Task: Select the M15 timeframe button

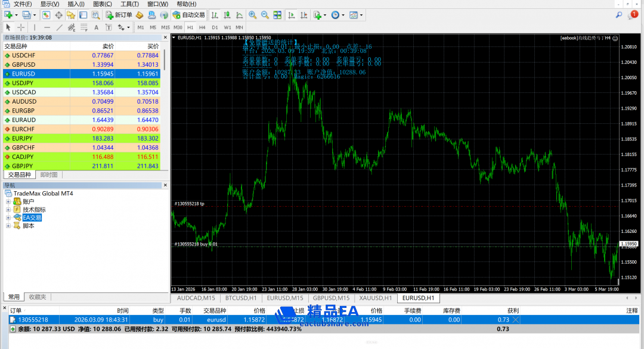Action: pos(165,27)
